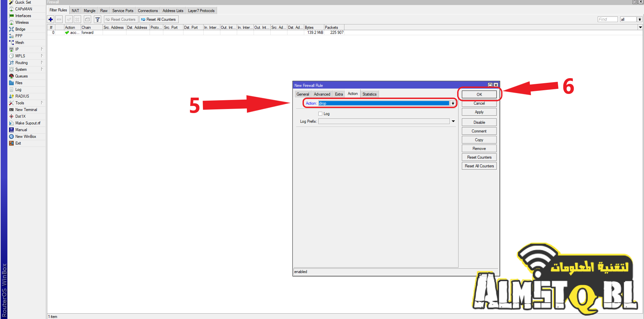This screenshot has height=319, width=644.
Task: Open Queues via its sidebar icon
Action: (x=11, y=76)
